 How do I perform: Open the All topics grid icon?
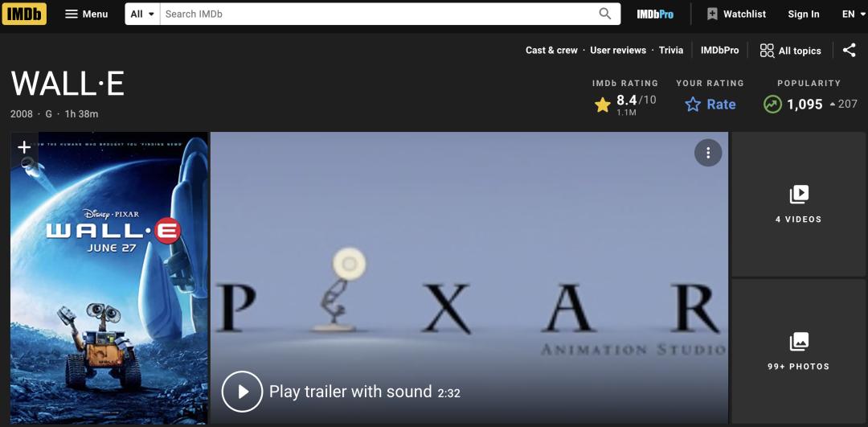coord(767,51)
